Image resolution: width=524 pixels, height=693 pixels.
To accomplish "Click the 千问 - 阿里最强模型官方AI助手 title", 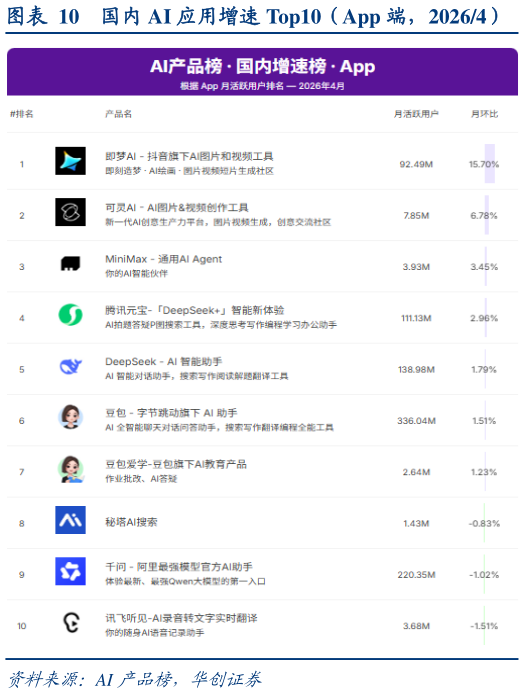I will 179,567.
